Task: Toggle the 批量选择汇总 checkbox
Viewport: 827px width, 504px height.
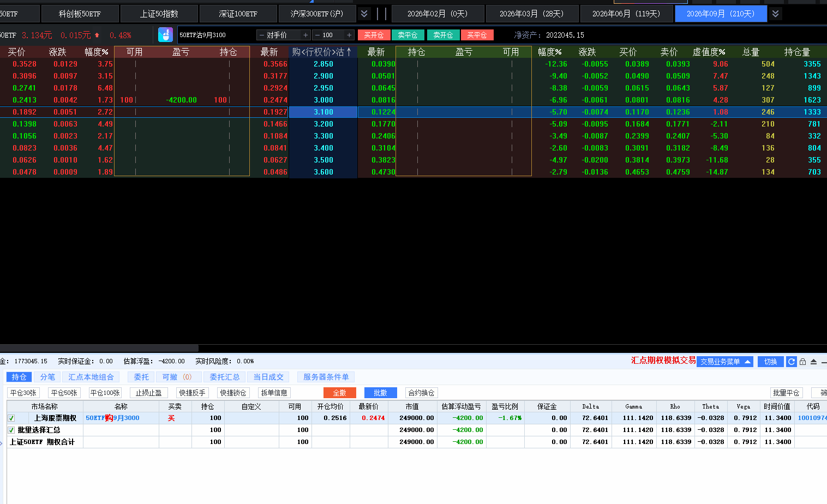Action: coord(11,430)
